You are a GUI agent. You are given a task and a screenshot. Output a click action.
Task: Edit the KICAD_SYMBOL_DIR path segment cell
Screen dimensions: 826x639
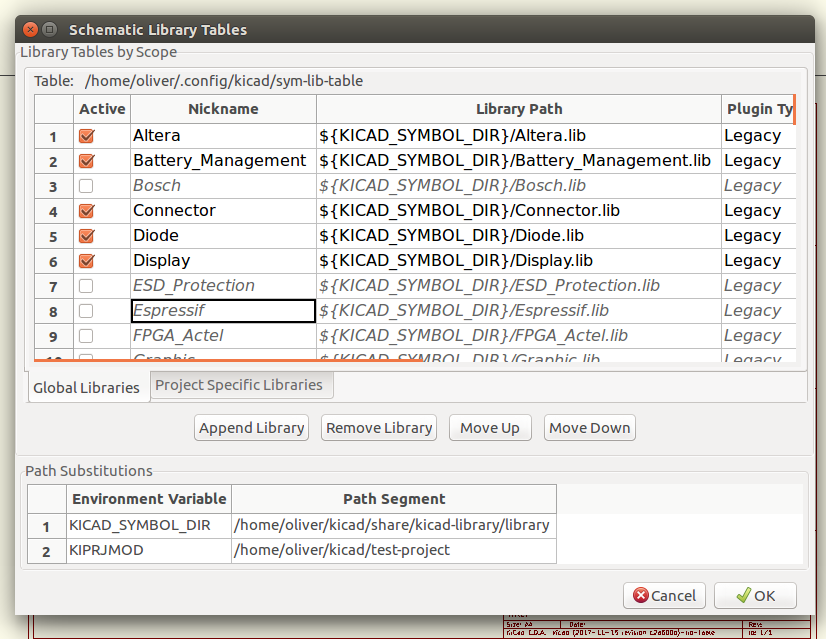click(x=392, y=525)
